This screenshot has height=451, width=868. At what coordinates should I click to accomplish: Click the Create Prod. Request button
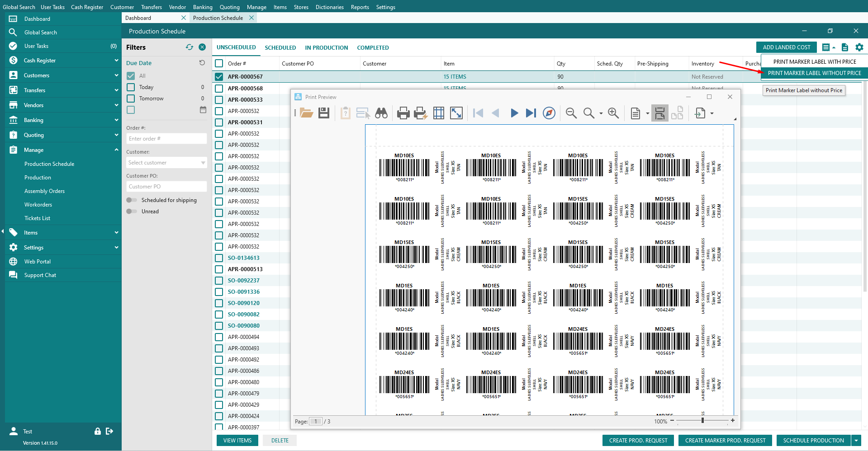click(x=638, y=441)
